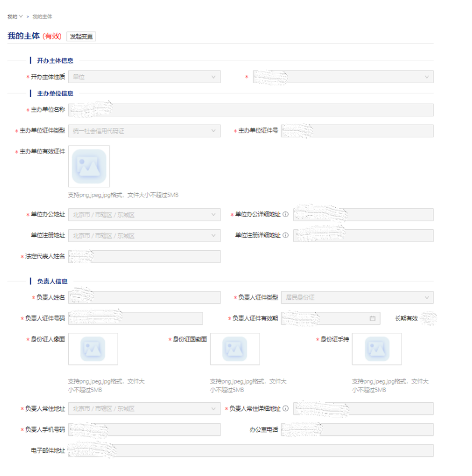
Task: Click calendar icon in 负责人证件有效期 field
Action: pyautogui.click(x=372, y=318)
